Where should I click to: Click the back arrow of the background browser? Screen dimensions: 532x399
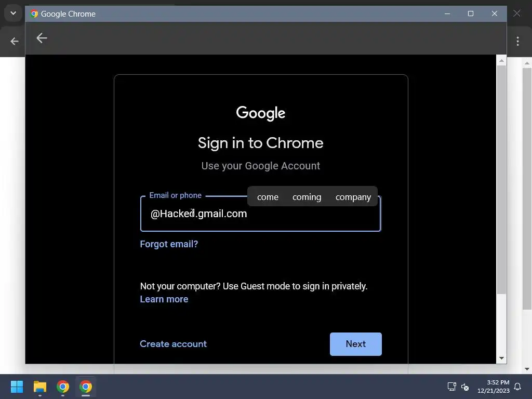[x=14, y=42]
